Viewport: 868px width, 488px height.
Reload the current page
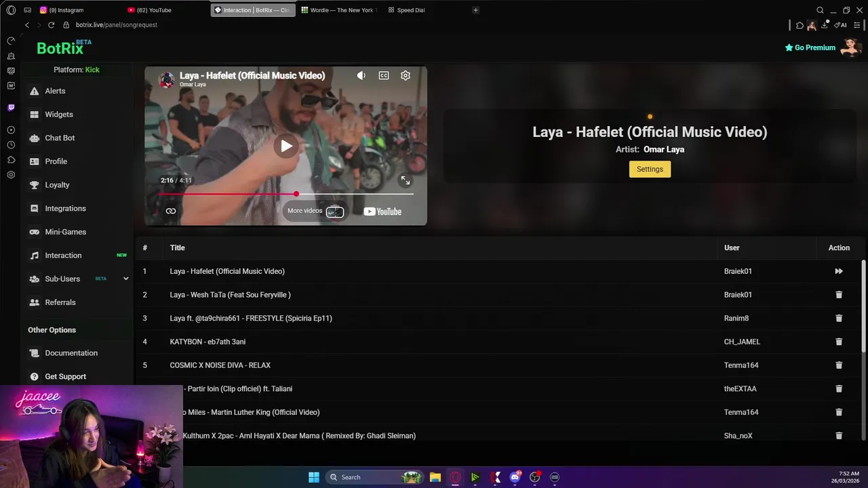[x=51, y=25]
